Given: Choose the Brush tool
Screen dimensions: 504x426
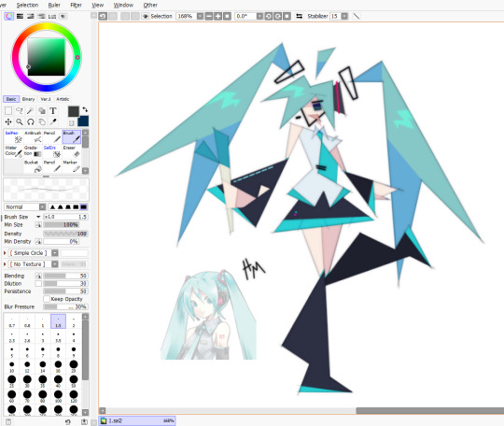Looking at the screenshot, I should point(71,136).
